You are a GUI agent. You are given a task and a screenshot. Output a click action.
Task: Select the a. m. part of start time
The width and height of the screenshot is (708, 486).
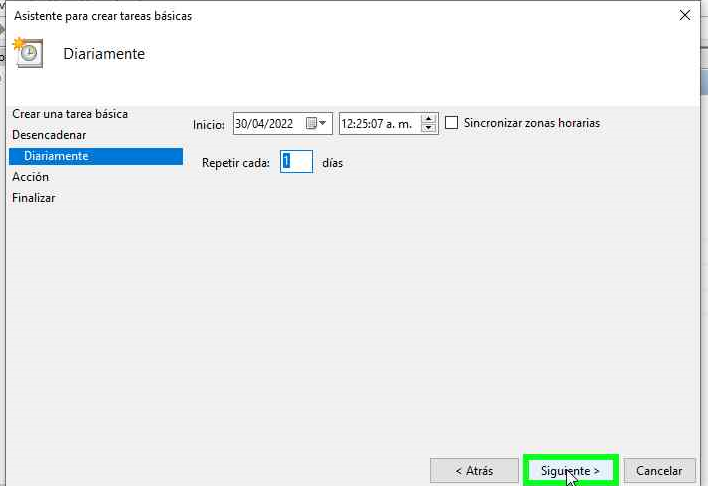point(399,124)
